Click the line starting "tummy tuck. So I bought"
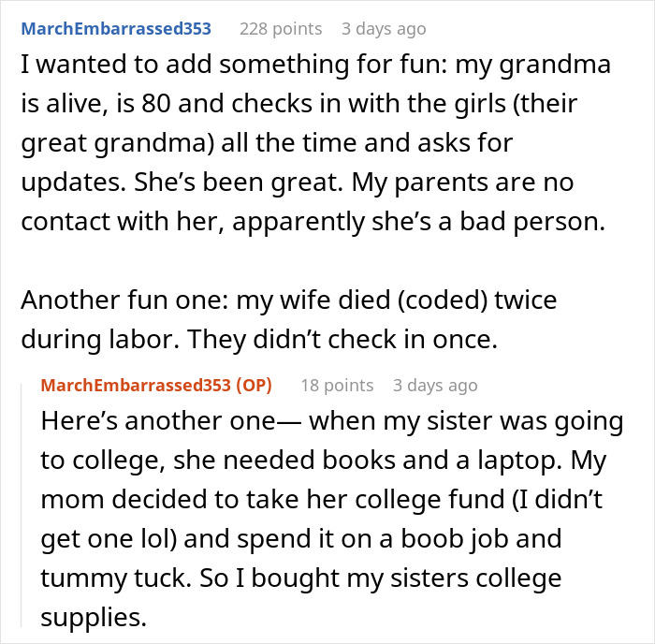This screenshot has width=655, height=644. pyautogui.click(x=301, y=578)
